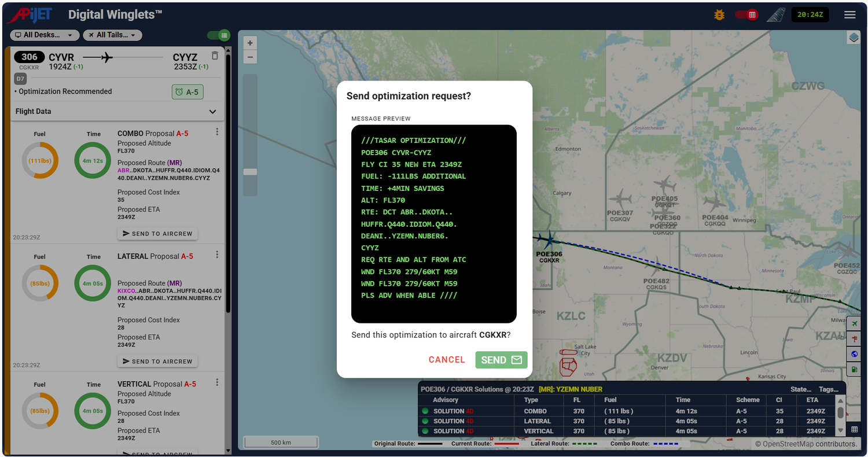Click the aircraft tail logo icon

coord(776,15)
